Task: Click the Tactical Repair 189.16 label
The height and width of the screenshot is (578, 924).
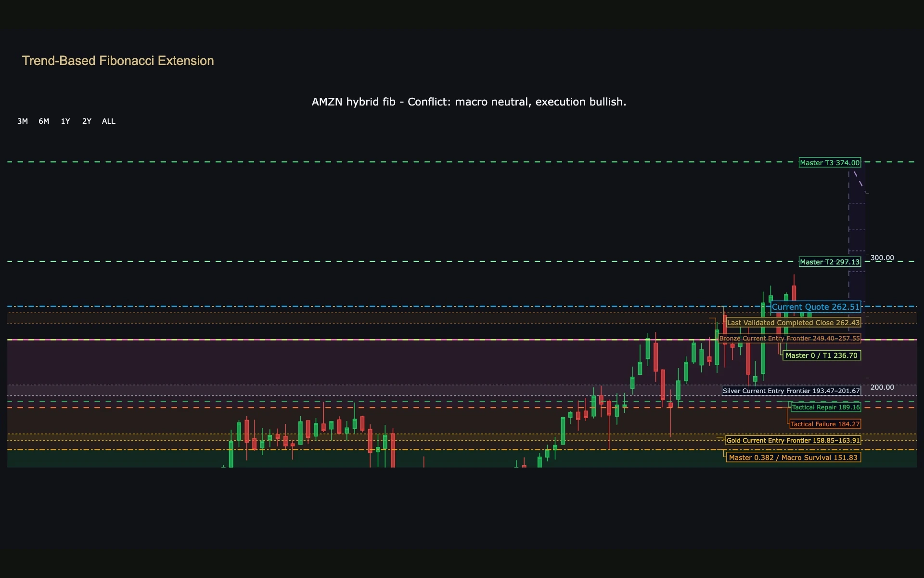Action: [x=826, y=407]
